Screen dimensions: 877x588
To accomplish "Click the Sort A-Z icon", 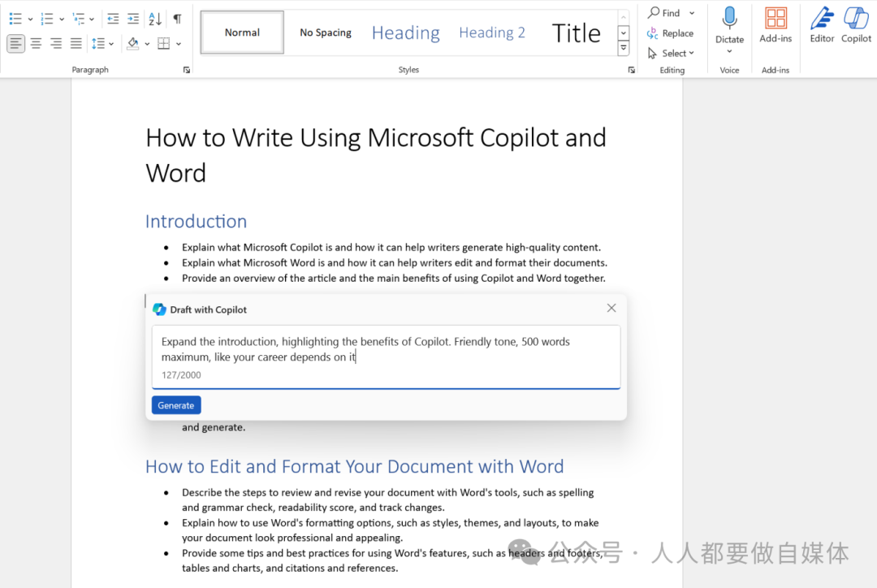I will pyautogui.click(x=155, y=19).
